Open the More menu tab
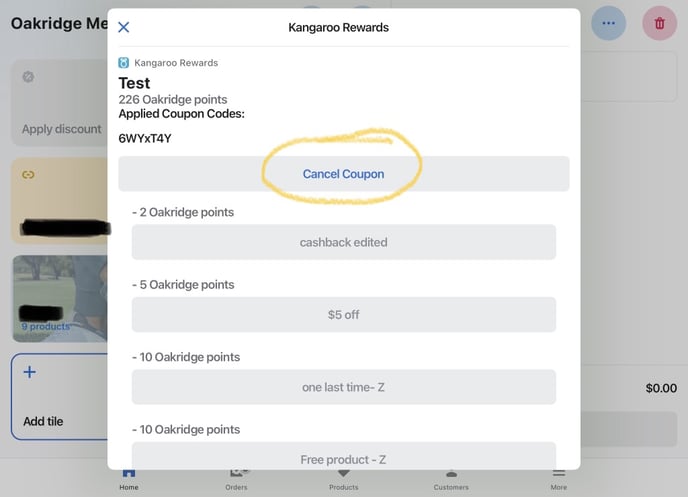The width and height of the screenshot is (688, 497). [559, 479]
